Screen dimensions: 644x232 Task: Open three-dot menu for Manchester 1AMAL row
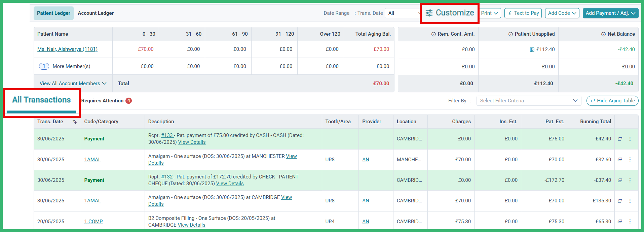click(630, 160)
